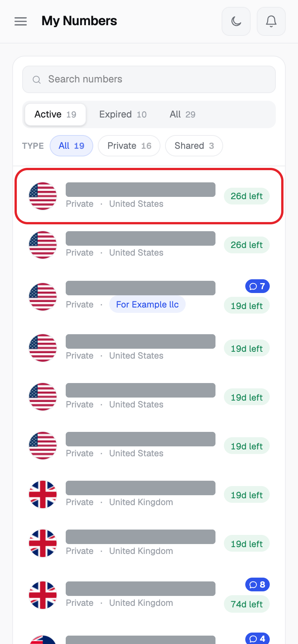The width and height of the screenshot is (298, 644).
Task: Open the 4 messages chat badge
Action: point(258,639)
